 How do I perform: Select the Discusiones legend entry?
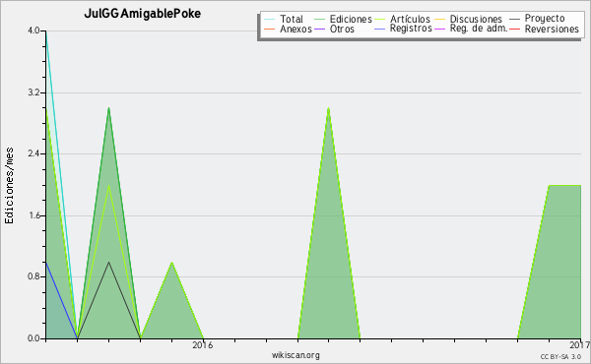click(476, 19)
